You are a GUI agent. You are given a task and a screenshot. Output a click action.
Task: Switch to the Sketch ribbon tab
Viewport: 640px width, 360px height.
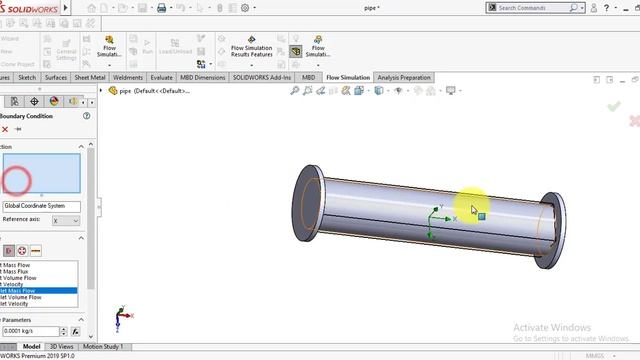pyautogui.click(x=27, y=78)
